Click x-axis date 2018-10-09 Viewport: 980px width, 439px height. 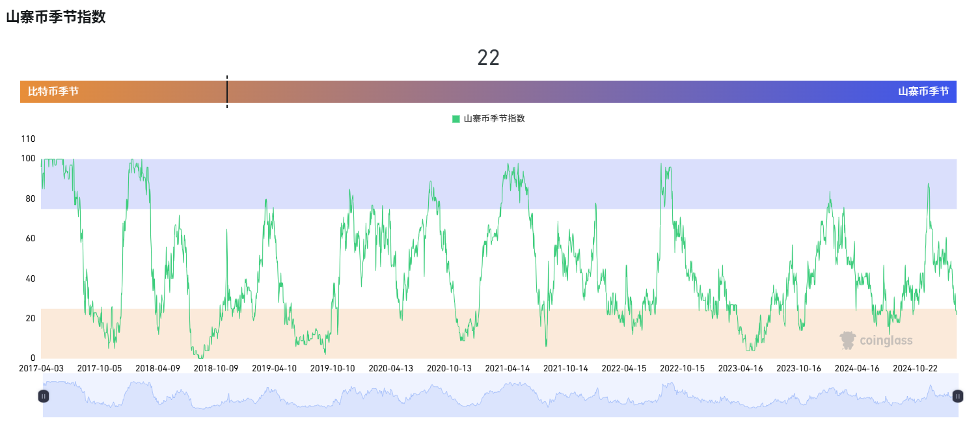(216, 368)
